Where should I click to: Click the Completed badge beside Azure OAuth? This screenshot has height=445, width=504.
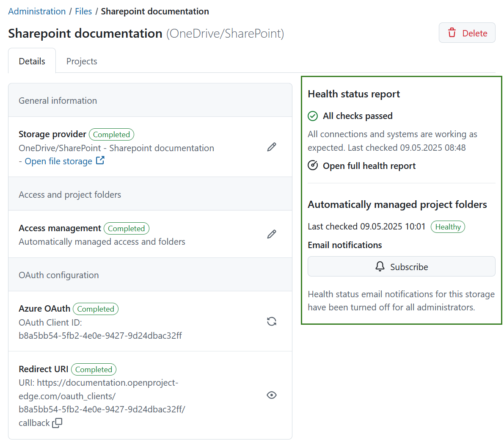pos(95,309)
